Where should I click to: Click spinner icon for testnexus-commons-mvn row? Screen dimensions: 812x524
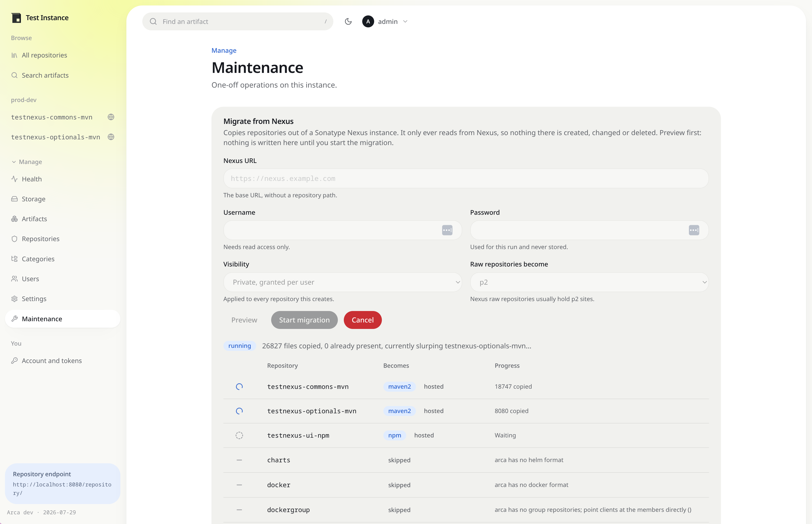[x=240, y=387]
